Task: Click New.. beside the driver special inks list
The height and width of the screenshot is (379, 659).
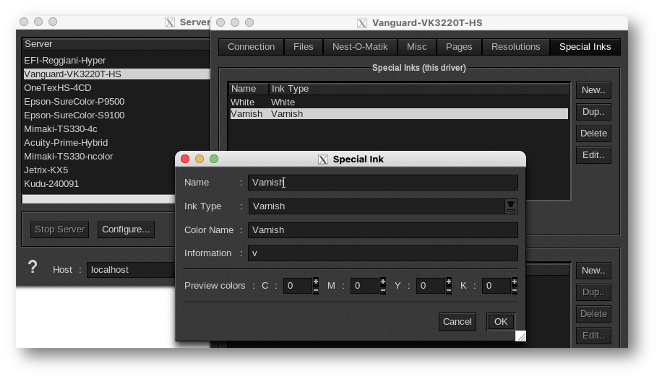Action: 593,90
